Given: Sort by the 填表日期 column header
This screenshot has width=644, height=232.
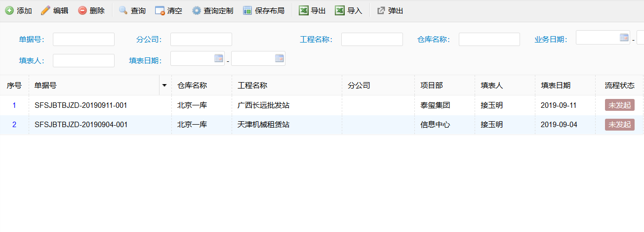Looking at the screenshot, I should pos(565,86).
